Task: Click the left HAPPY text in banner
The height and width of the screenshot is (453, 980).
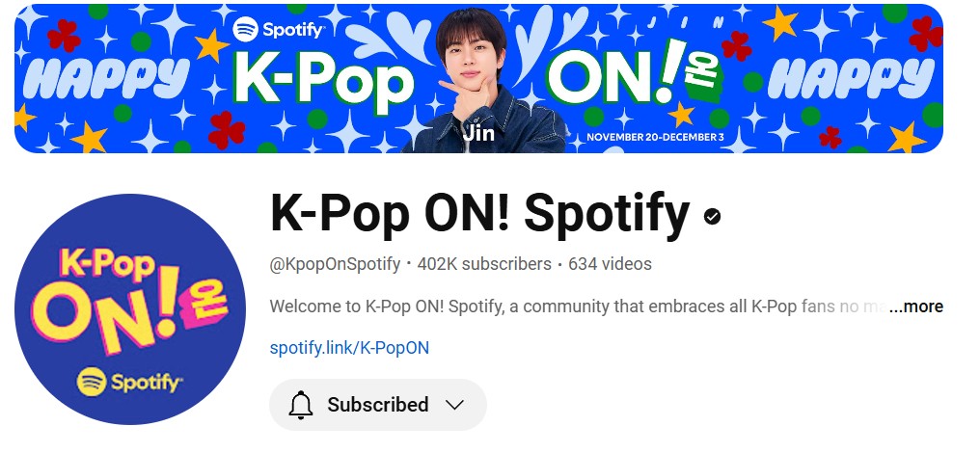Action: click(105, 78)
